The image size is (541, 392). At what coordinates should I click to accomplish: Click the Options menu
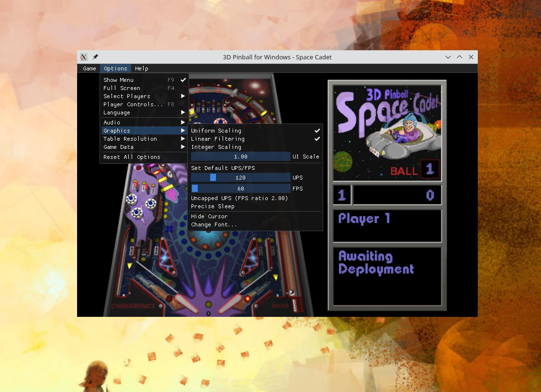(x=115, y=68)
